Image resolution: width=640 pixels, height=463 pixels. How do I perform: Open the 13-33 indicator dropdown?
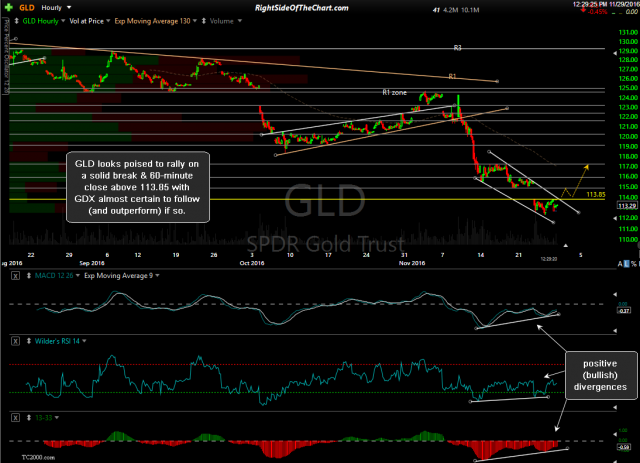pyautogui.click(x=56, y=418)
